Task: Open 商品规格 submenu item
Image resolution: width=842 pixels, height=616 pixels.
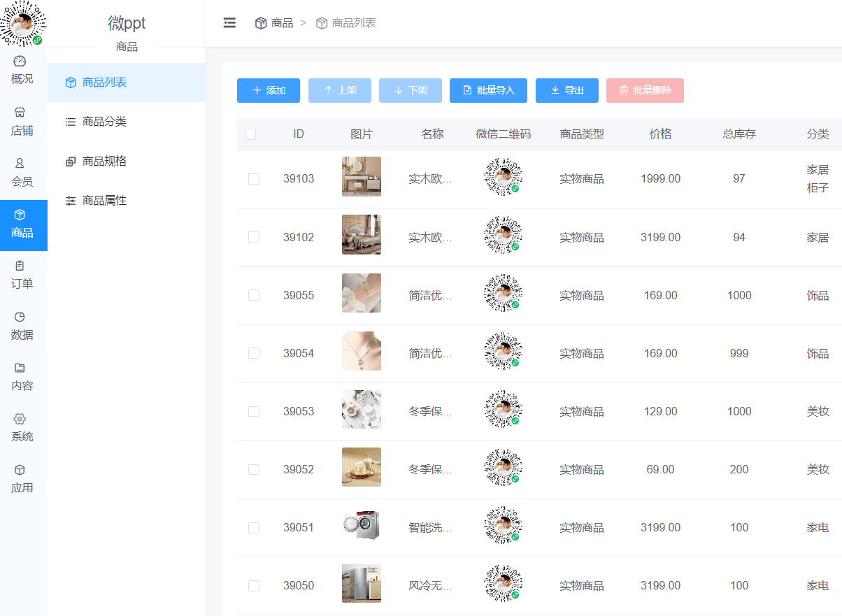Action: click(104, 162)
